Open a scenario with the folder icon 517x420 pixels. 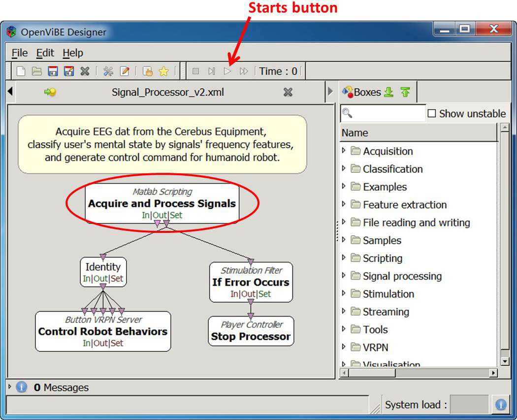point(36,71)
